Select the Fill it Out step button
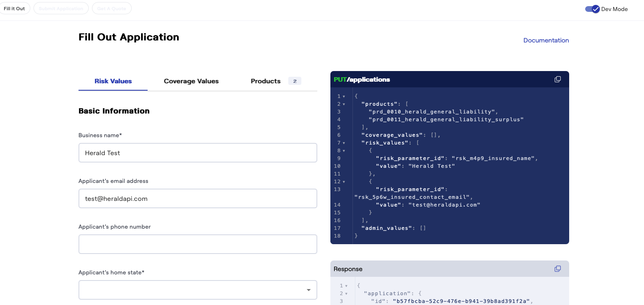Viewport: 644px width, 305px height. (x=14, y=8)
